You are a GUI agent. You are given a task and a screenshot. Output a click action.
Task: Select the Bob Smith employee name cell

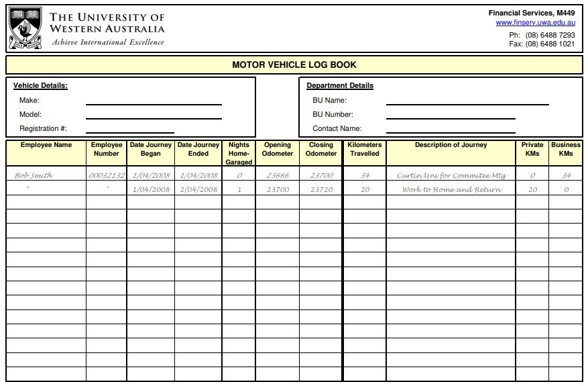coord(34,175)
